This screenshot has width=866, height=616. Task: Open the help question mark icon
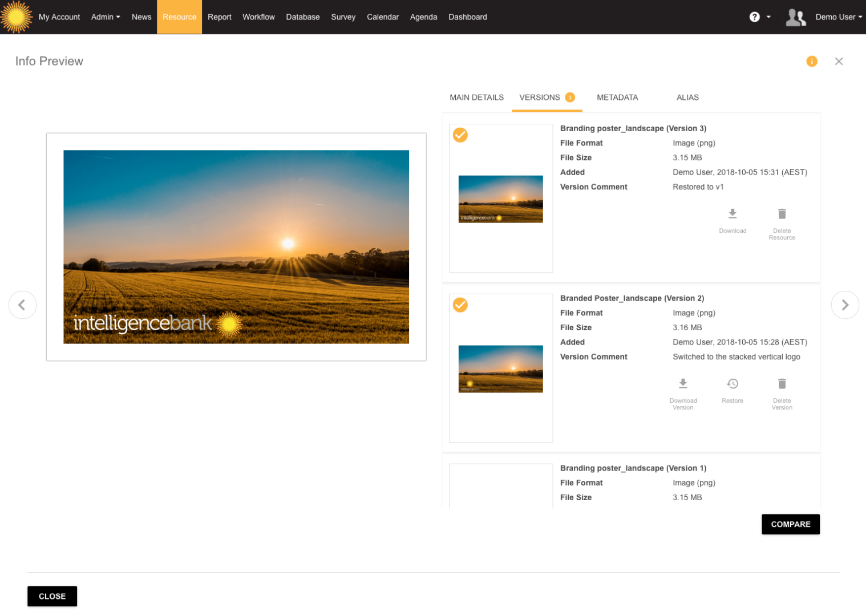coord(755,17)
